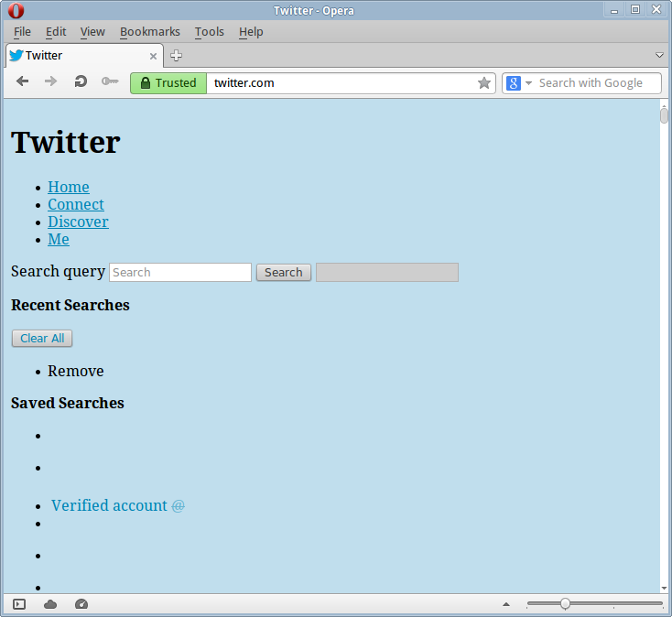Follow the Me link

[59, 239]
